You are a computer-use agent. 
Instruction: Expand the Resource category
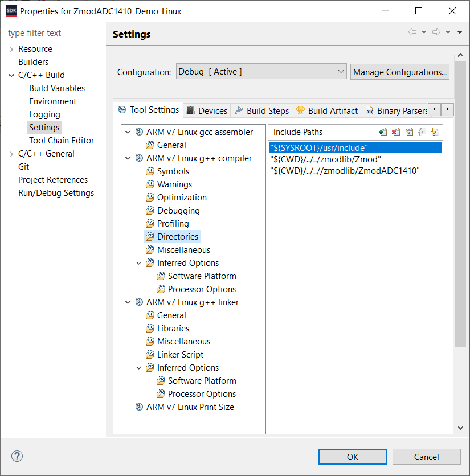[11, 49]
